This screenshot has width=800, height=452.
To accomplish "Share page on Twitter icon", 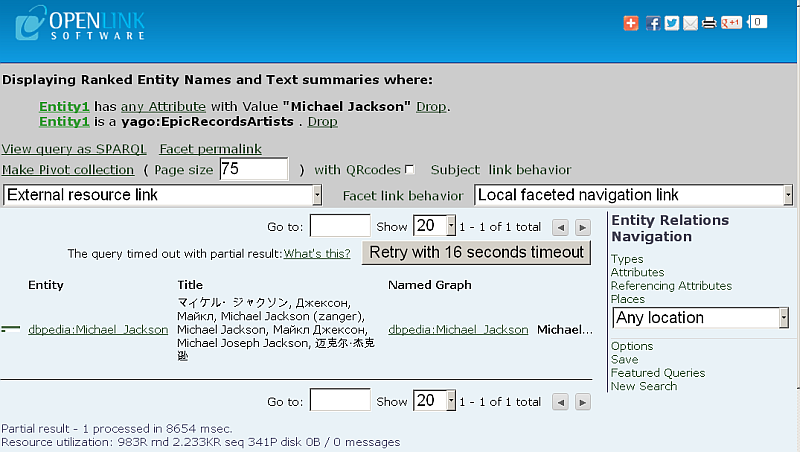I will tap(671, 23).
